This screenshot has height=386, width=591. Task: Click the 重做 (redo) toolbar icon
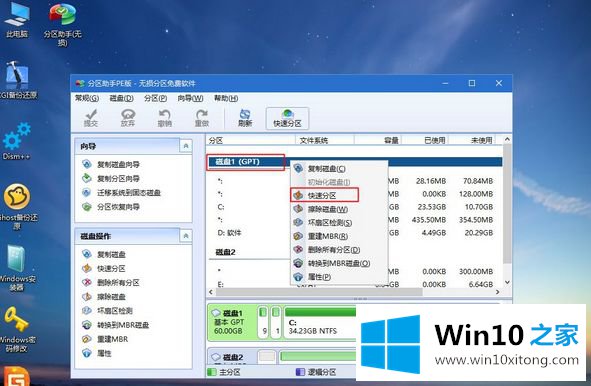pyautogui.click(x=202, y=118)
